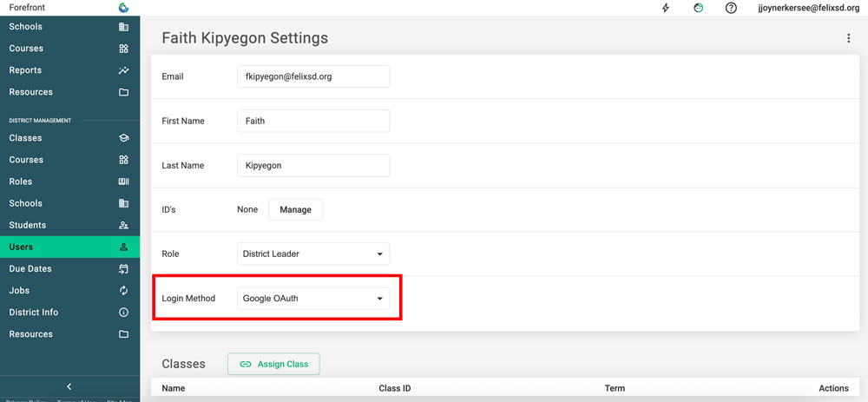
Task: Click the None value next to ID's
Action: [x=247, y=209]
